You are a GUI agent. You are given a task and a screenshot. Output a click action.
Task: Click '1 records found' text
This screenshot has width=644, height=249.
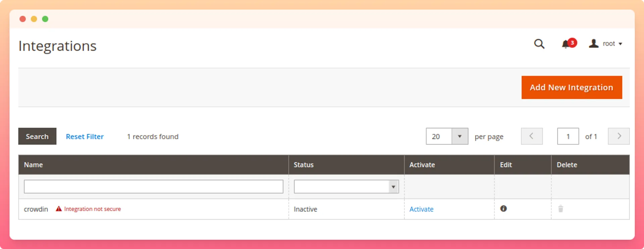pos(153,137)
